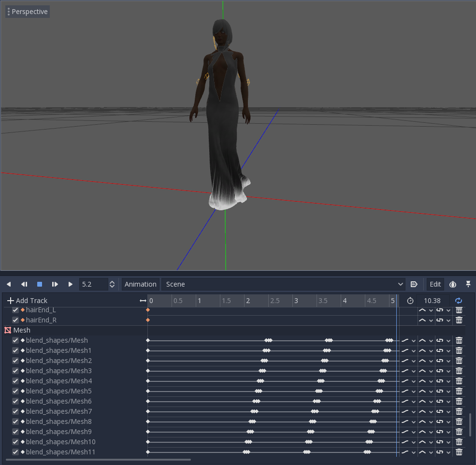Toggle the blend_shapes/Mesh10 track checkbox

(x=15, y=442)
